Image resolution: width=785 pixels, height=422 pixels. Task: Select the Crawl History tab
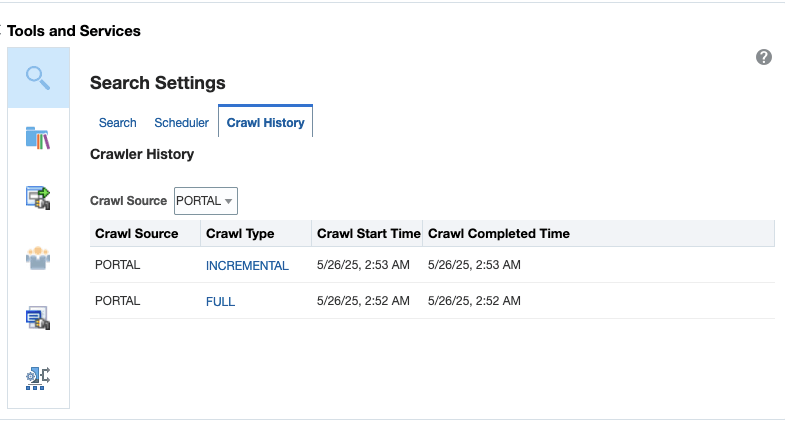(265, 123)
